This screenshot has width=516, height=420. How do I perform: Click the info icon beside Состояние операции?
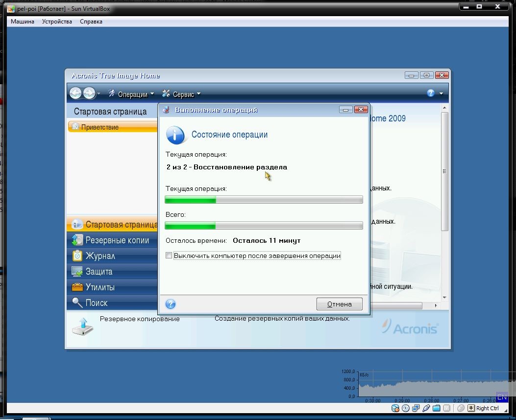click(175, 135)
